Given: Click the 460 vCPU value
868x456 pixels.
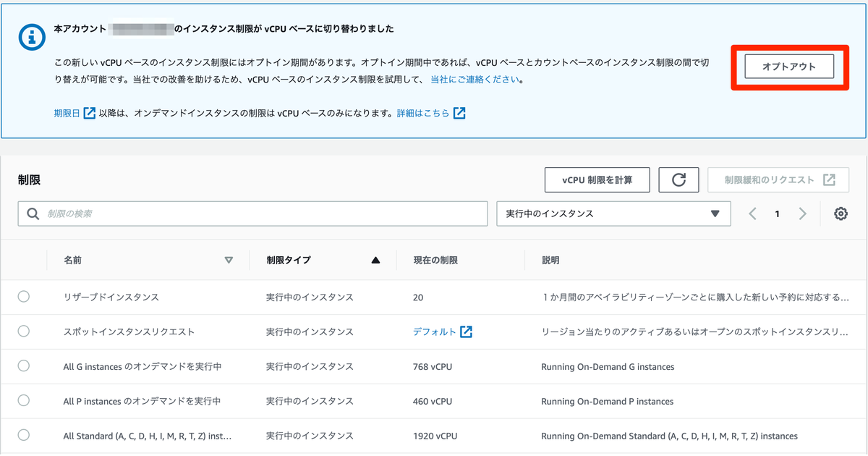Looking at the screenshot, I should pyautogui.click(x=432, y=402).
